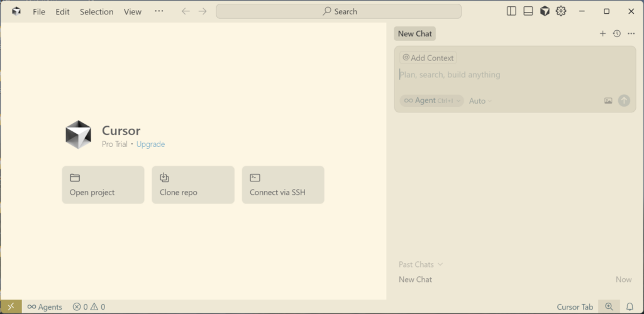The height and width of the screenshot is (314, 644).
Task: Toggle the AI pane cube icon
Action: click(x=545, y=11)
